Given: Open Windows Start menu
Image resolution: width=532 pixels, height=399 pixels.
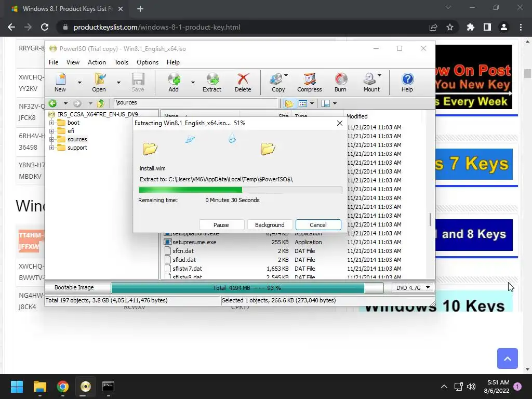Looking at the screenshot, I should click(x=17, y=387).
